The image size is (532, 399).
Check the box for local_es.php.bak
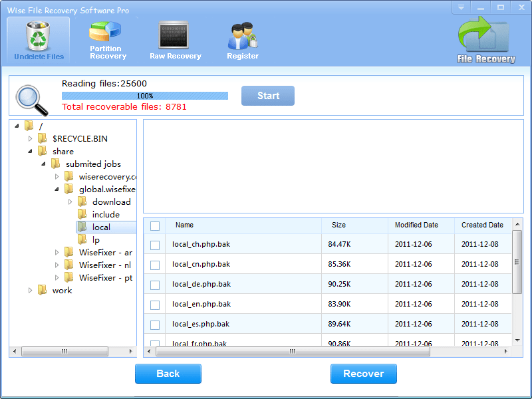coord(155,325)
